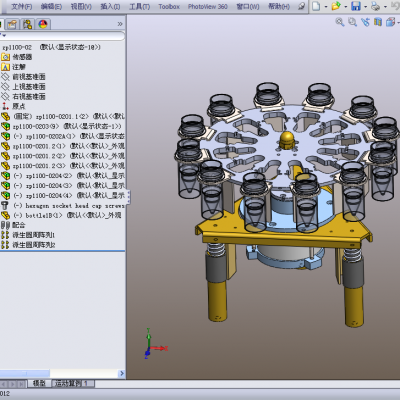Open the feature tree filter dropdown

coord(3,35)
